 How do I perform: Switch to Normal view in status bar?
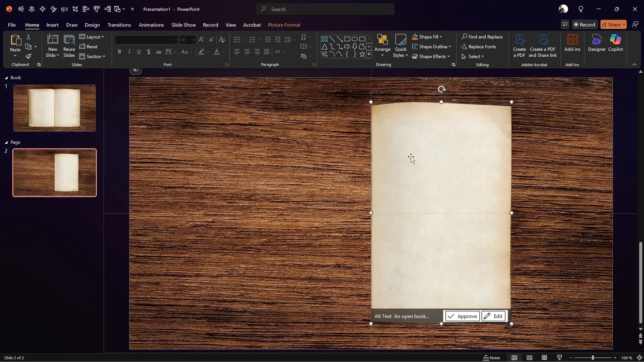point(515,358)
